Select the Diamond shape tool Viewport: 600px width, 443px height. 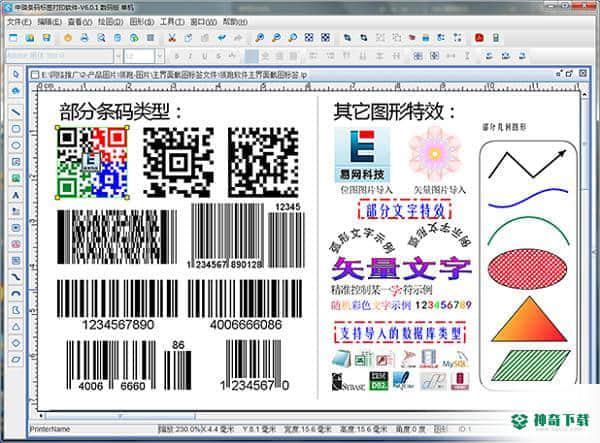pyautogui.click(x=16, y=343)
